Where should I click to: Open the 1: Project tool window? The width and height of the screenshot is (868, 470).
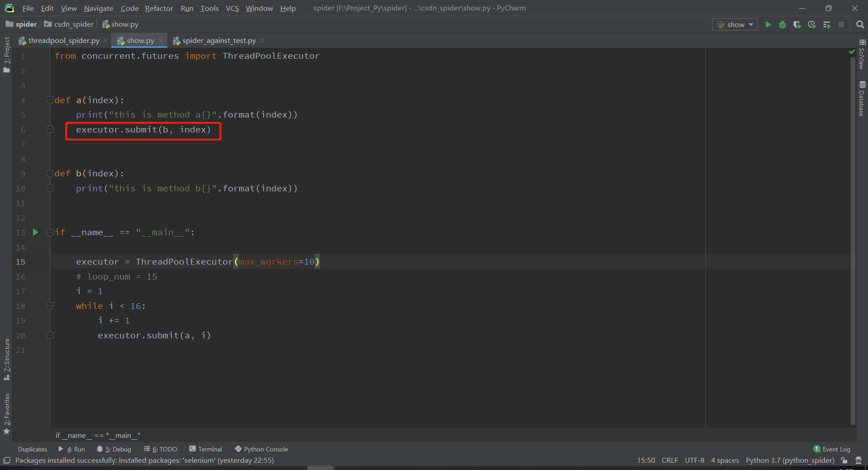pyautogui.click(x=6, y=54)
